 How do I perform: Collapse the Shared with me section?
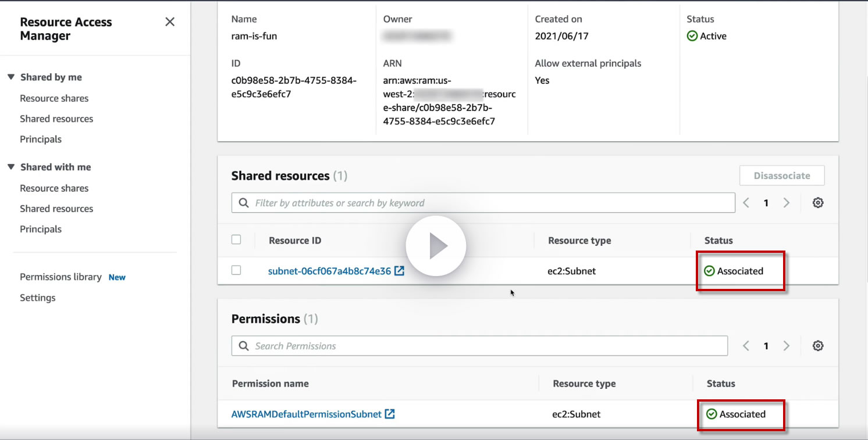coord(11,167)
